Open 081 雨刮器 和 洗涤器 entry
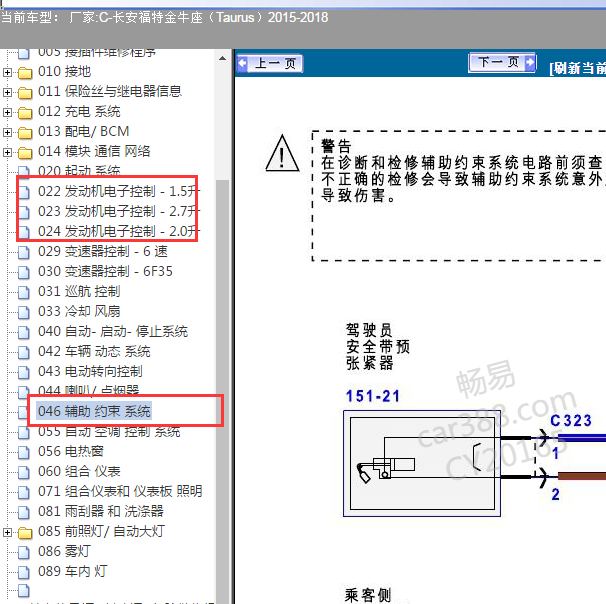The image size is (606, 604). tap(100, 512)
